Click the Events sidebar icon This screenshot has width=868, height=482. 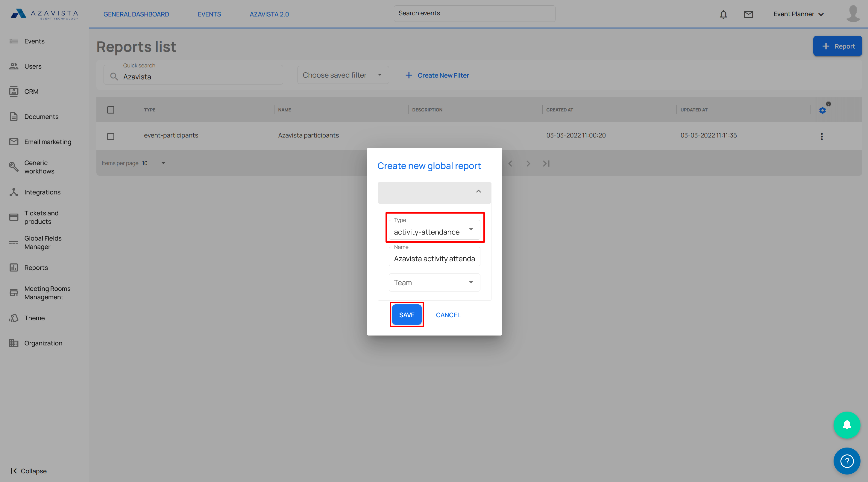pyautogui.click(x=13, y=41)
